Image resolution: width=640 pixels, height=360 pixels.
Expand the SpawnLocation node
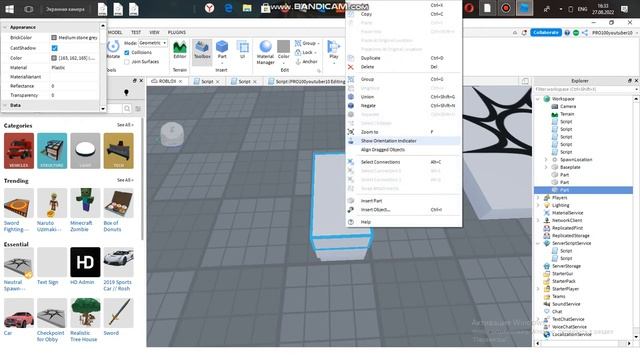point(546,160)
